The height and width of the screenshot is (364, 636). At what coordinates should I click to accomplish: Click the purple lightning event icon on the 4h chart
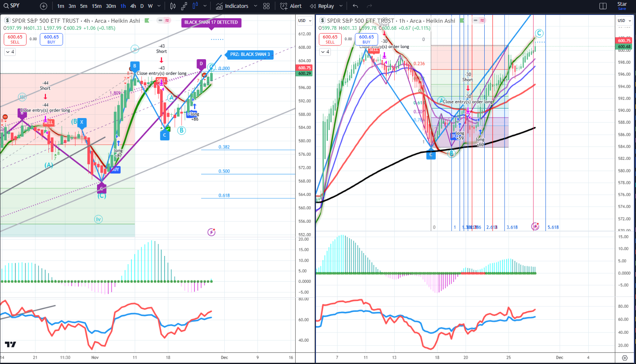[x=211, y=232]
